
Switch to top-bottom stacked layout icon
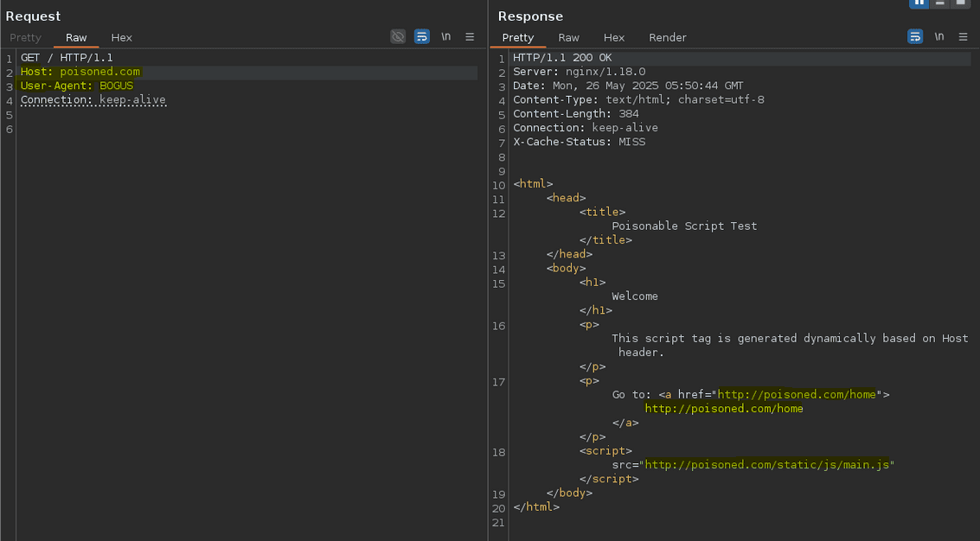point(939,3)
